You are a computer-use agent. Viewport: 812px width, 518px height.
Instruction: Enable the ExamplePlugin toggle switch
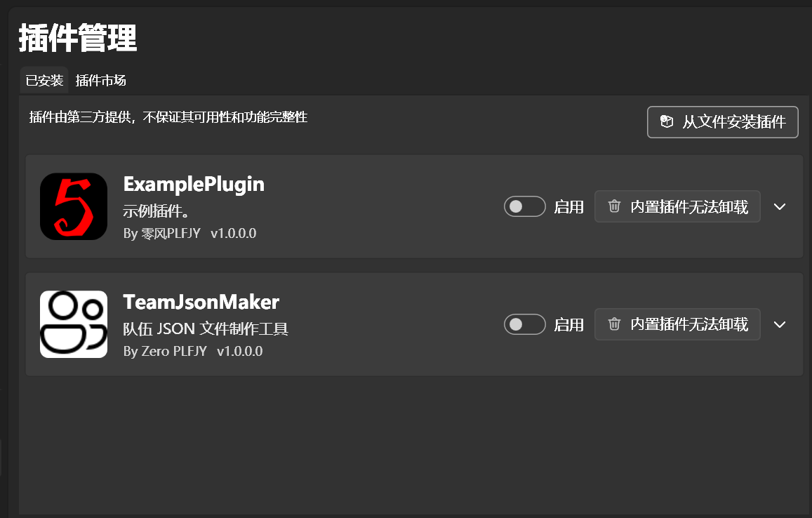click(x=524, y=206)
